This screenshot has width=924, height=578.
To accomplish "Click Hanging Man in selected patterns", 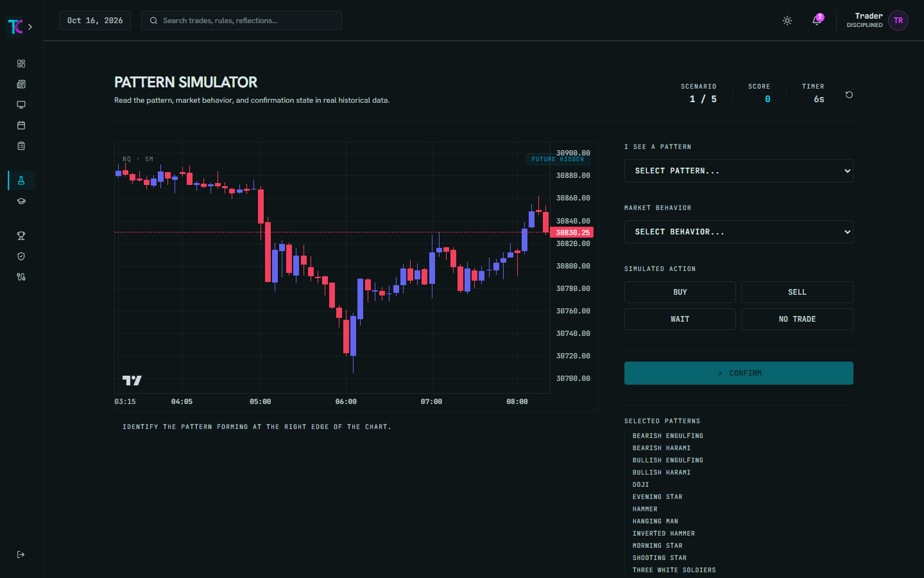I will point(655,521).
